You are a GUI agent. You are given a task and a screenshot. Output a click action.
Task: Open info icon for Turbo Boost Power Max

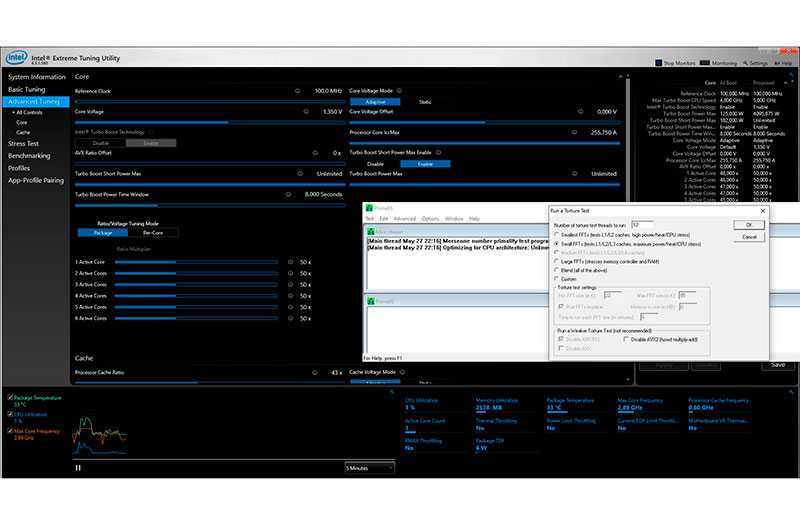click(574, 173)
